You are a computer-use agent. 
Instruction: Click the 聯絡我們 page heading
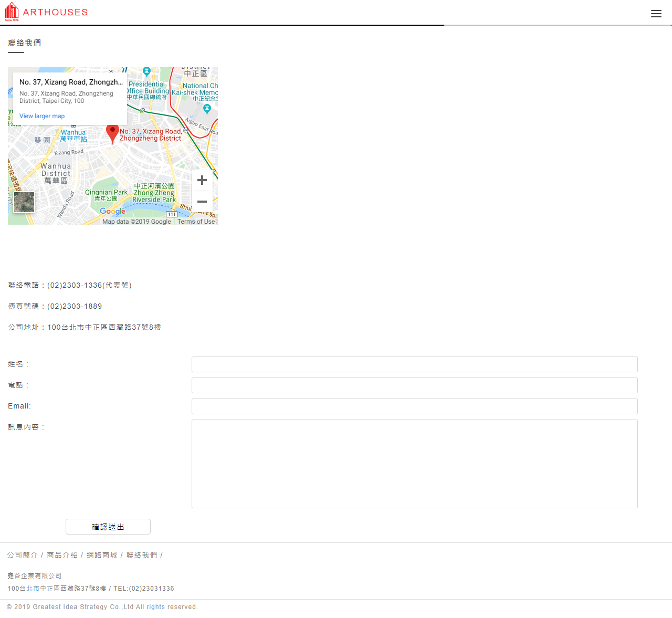(25, 43)
